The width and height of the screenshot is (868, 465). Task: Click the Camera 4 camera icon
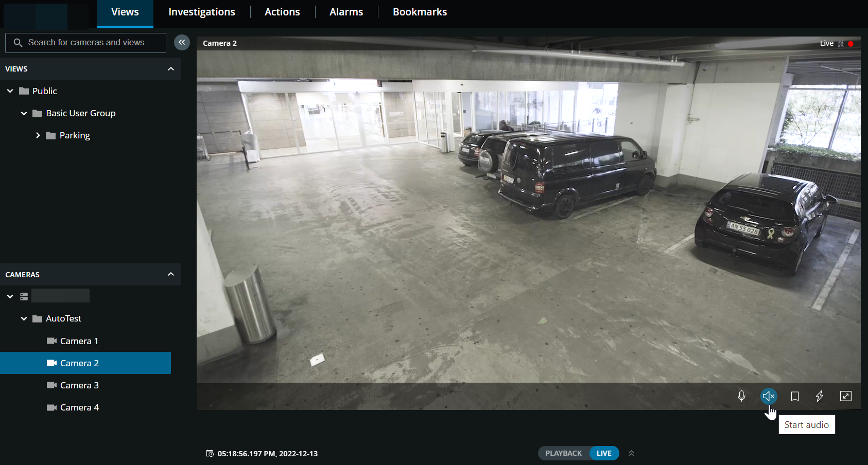[51, 407]
